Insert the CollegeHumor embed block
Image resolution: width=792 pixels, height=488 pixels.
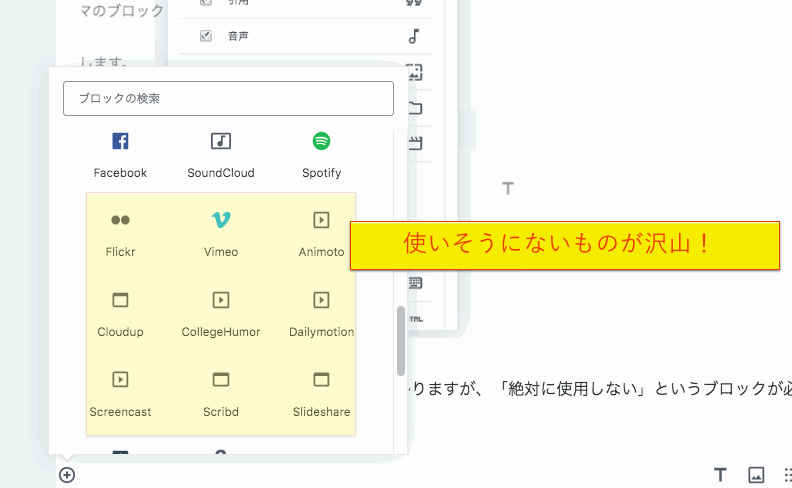click(x=221, y=314)
